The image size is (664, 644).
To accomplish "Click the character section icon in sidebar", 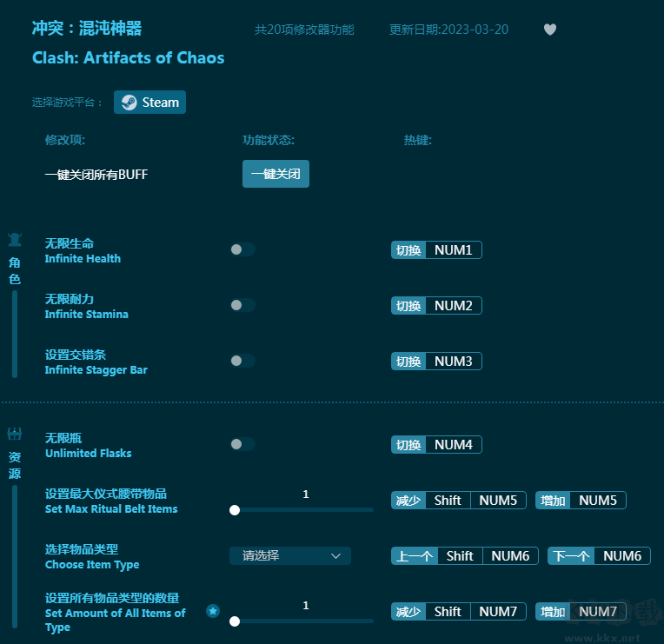I will click(x=15, y=239).
